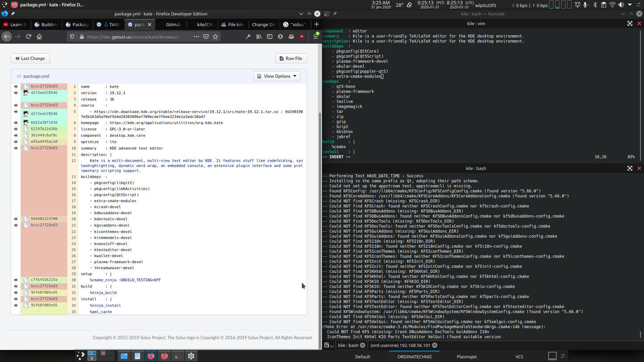
Task: Maximize kile : vim terminal pane
Action: point(630,24)
